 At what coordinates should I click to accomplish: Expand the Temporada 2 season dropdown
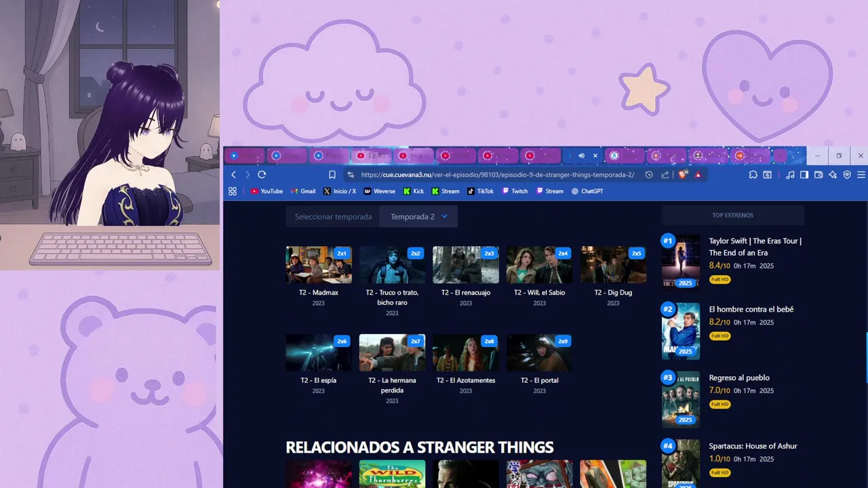pos(419,217)
